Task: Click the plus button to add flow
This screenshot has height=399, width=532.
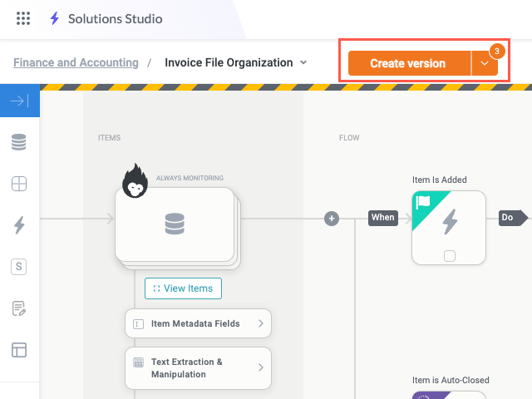Action: pyautogui.click(x=332, y=219)
